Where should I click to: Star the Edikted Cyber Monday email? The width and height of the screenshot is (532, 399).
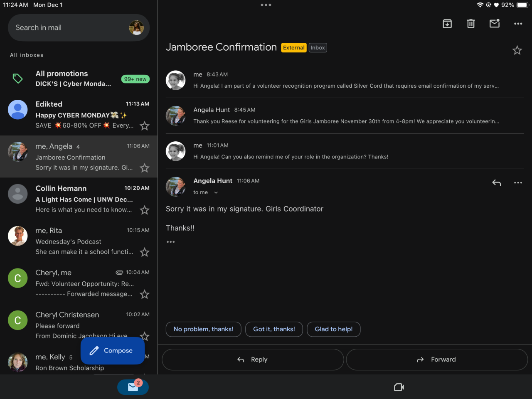(x=145, y=126)
